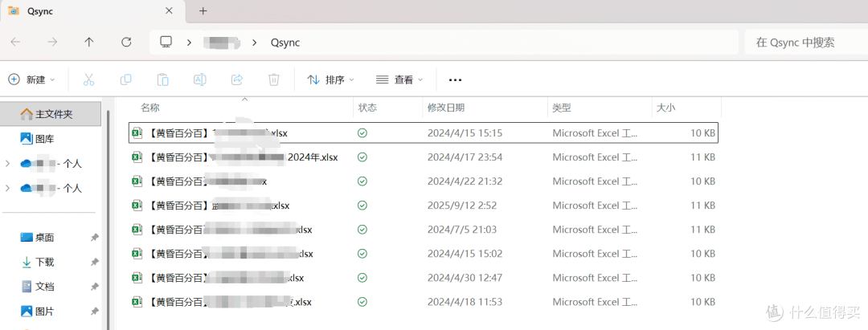The height and width of the screenshot is (330, 868).
Task: Click the 在 Qsync 中搜索 search box
Action: click(806, 43)
